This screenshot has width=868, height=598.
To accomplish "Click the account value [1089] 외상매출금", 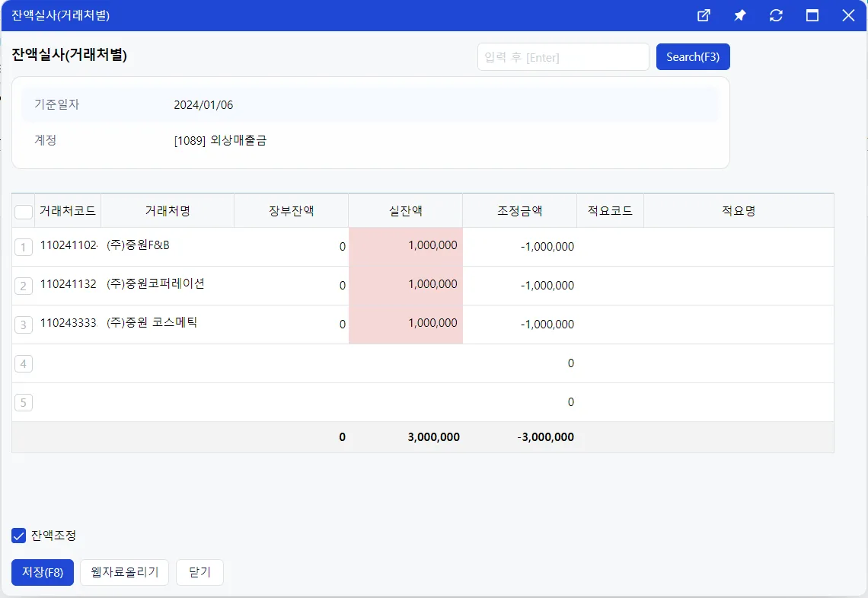I will point(220,141).
